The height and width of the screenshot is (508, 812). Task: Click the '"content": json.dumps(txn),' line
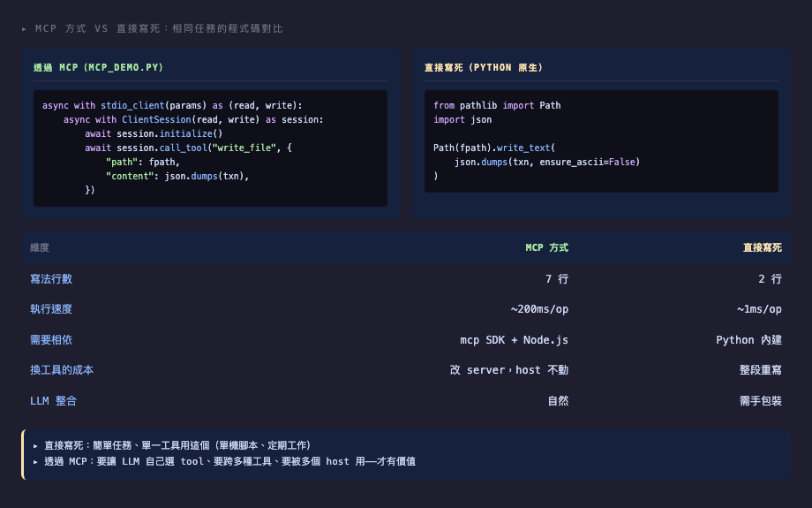click(x=177, y=176)
